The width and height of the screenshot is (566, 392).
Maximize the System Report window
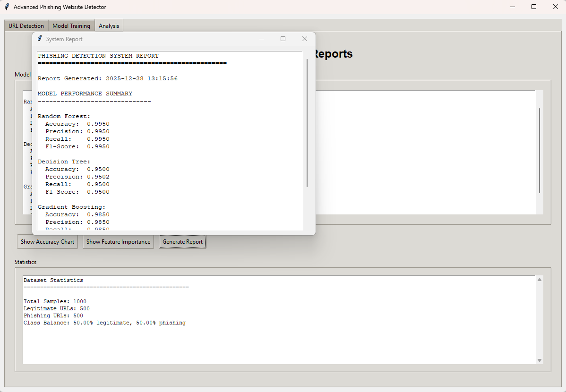click(283, 39)
